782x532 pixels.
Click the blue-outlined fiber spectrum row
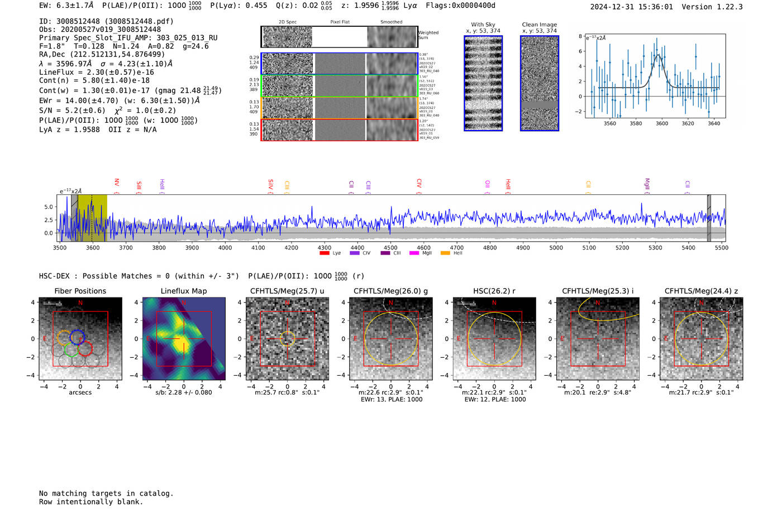340,64
